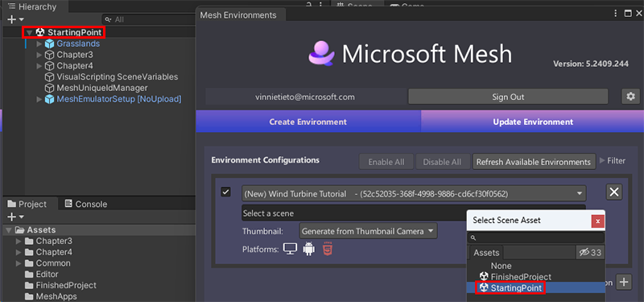This screenshot has width=644, height=302.
Task: Click Refresh Available Environments button
Action: tap(534, 162)
